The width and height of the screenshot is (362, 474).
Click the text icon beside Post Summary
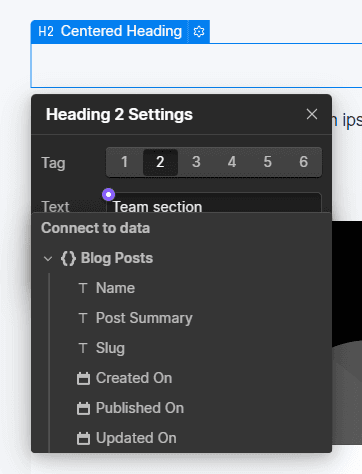(x=83, y=318)
